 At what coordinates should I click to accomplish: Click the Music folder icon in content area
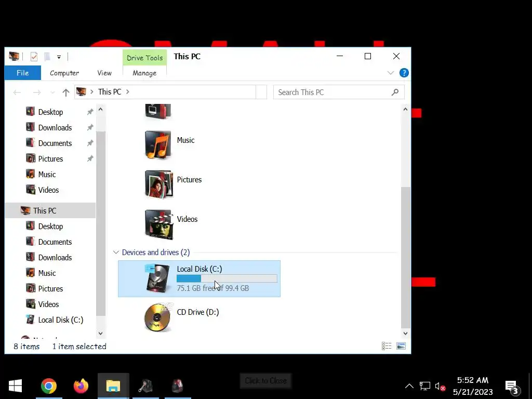158,145
